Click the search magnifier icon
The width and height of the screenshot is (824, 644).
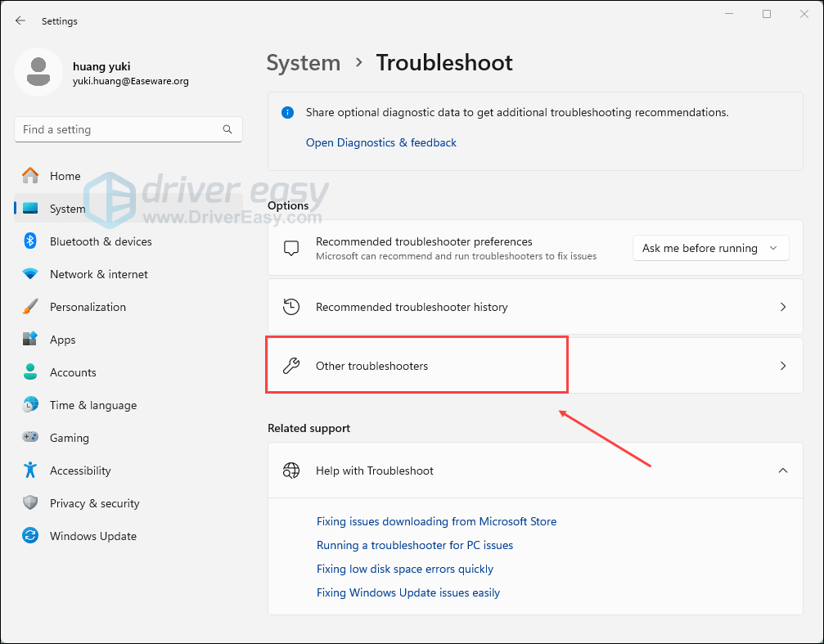coord(227,129)
